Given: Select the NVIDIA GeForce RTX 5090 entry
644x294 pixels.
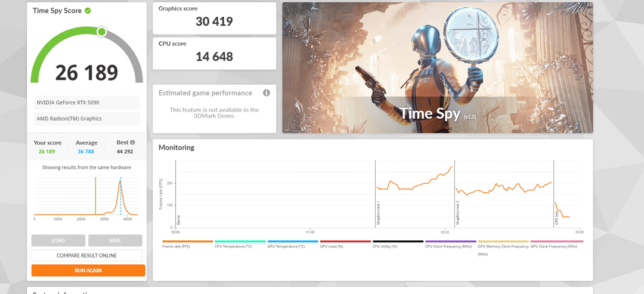Looking at the screenshot, I should pyautogui.click(x=86, y=103).
